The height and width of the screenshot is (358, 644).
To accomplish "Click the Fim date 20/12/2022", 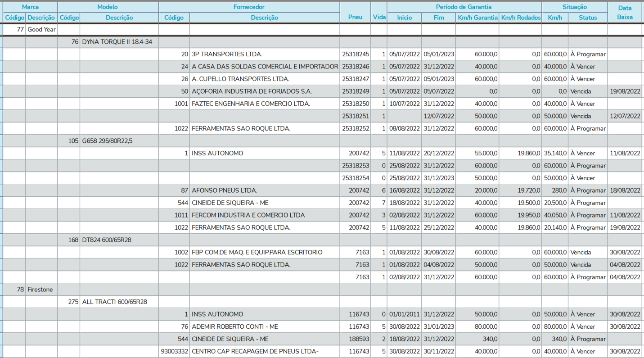I will pos(439,153).
